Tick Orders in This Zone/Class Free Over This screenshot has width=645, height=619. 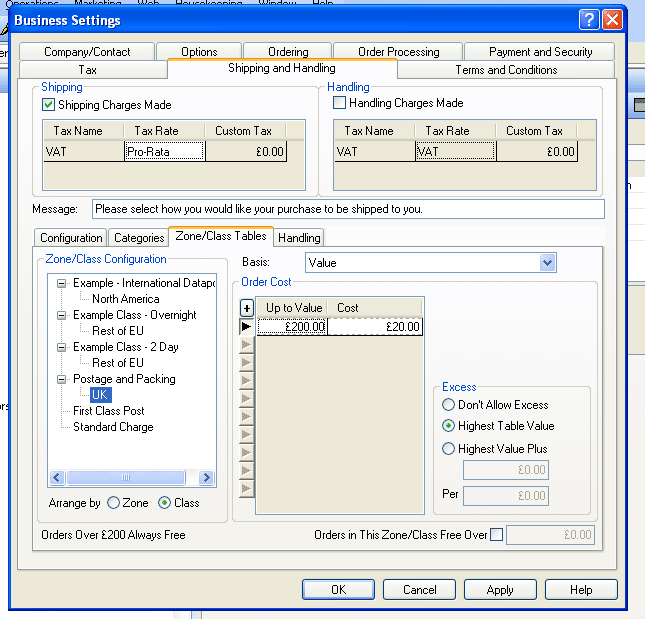497,535
